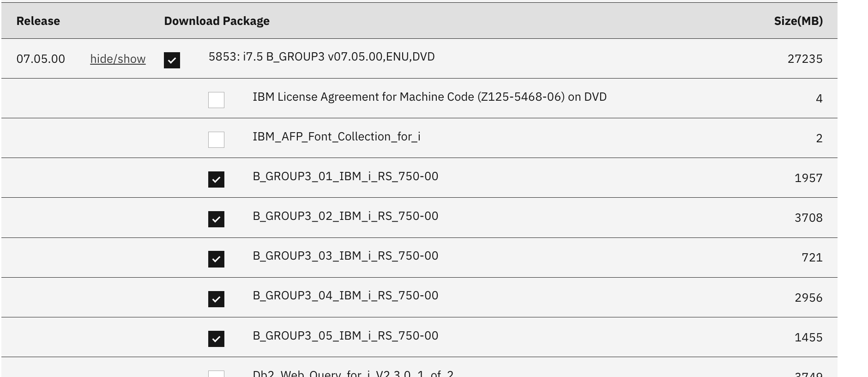The width and height of the screenshot is (868, 377).
Task: Toggle off the B_GROUP3_04 checkbox
Action: (216, 299)
